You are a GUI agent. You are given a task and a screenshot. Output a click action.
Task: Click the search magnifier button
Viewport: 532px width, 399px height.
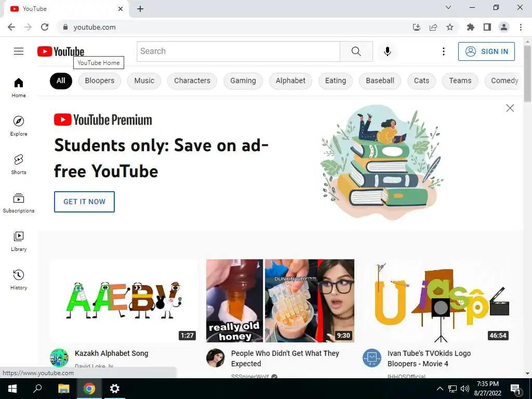(356, 51)
